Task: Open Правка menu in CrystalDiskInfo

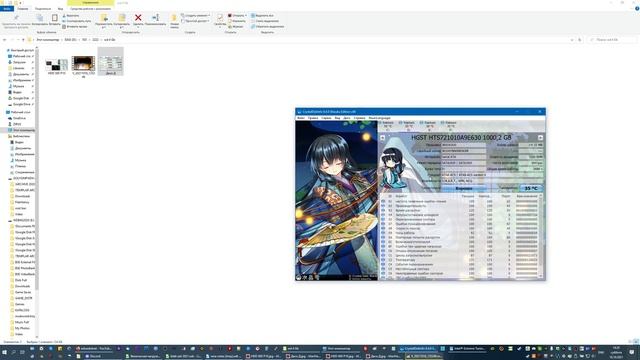Action: click(x=313, y=118)
